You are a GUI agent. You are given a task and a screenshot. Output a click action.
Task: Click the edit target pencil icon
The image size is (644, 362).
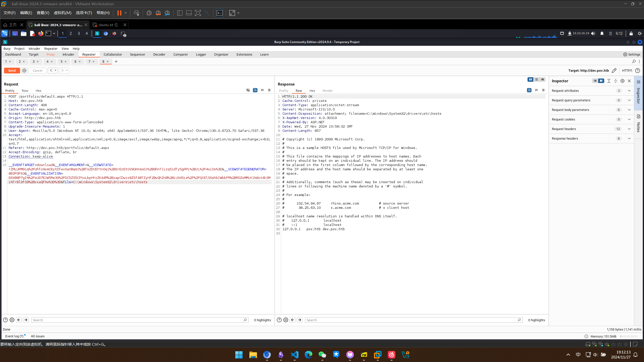[614, 70]
